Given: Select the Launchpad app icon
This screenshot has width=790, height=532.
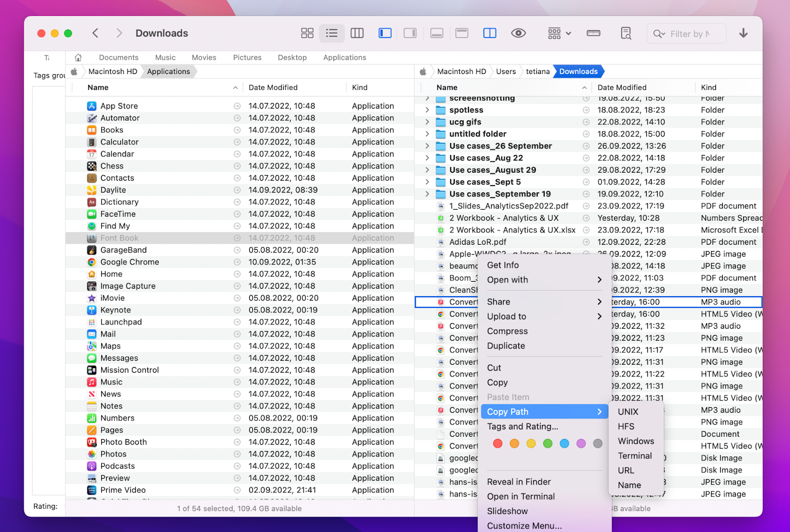Looking at the screenshot, I should coord(92,322).
